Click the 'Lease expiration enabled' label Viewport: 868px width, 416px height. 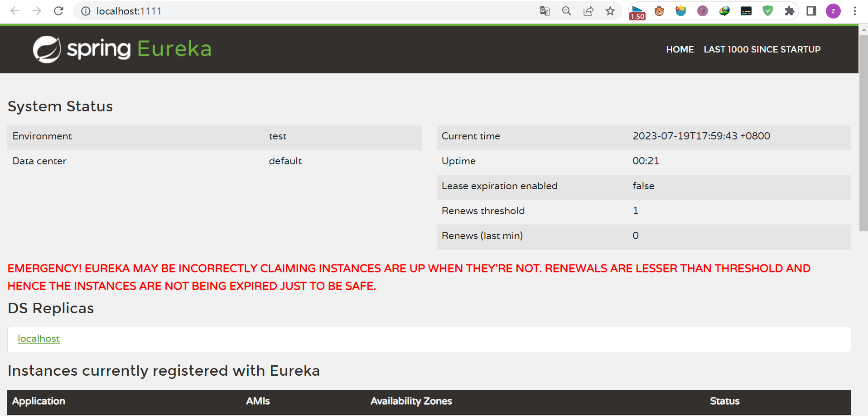click(x=500, y=186)
